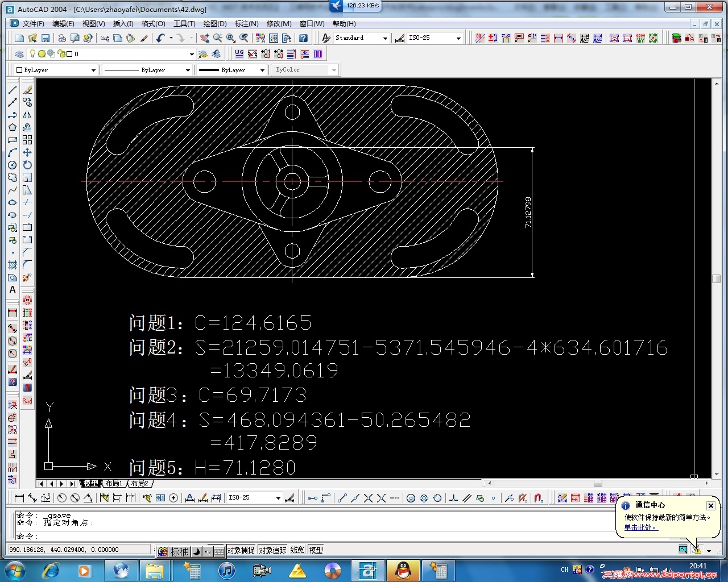Click the 单击此处 link in the balloon

[x=640, y=527]
